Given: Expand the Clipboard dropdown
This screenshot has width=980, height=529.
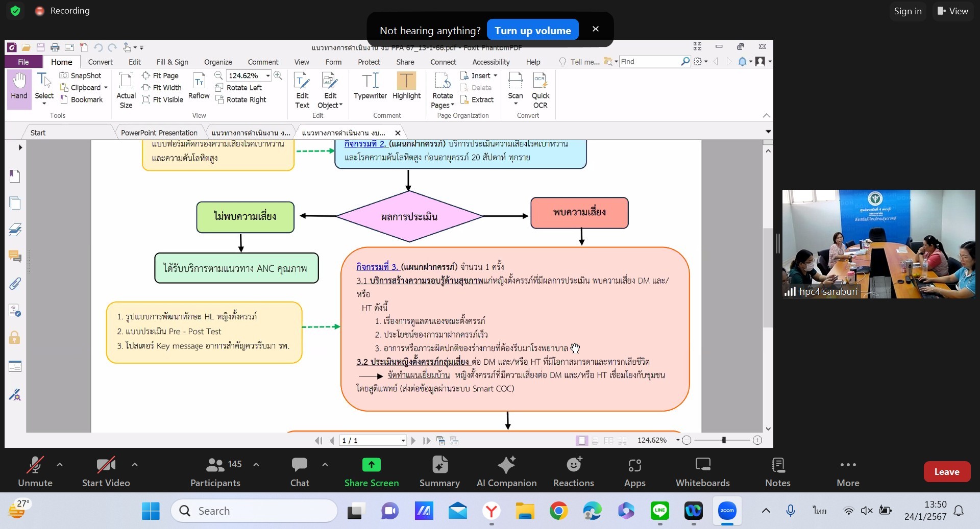Looking at the screenshot, I should pos(106,88).
